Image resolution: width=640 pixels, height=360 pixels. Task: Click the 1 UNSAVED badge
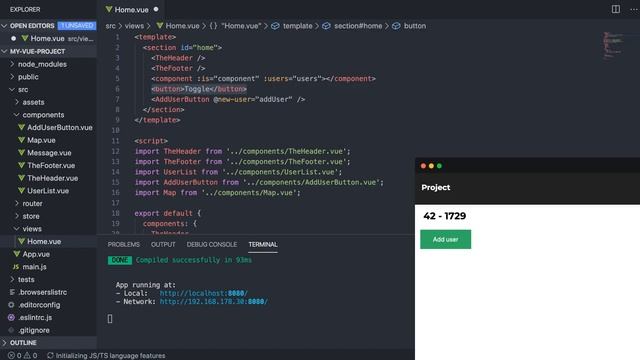tap(77, 26)
